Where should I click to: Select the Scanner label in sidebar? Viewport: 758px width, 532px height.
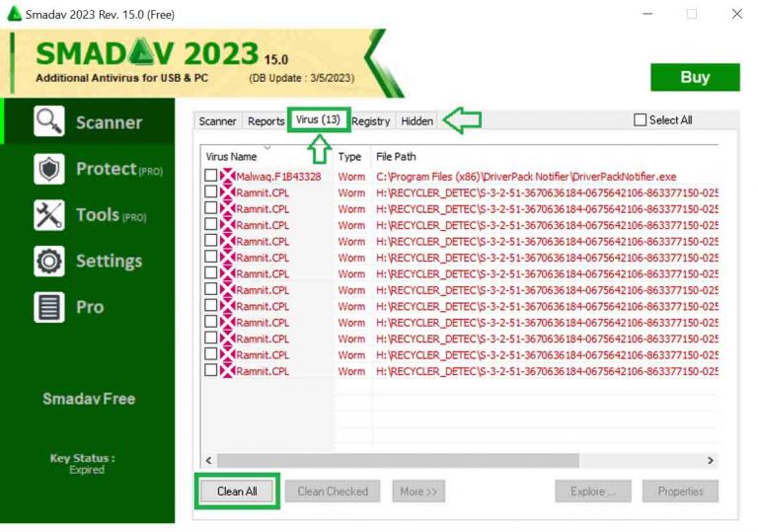point(110,122)
